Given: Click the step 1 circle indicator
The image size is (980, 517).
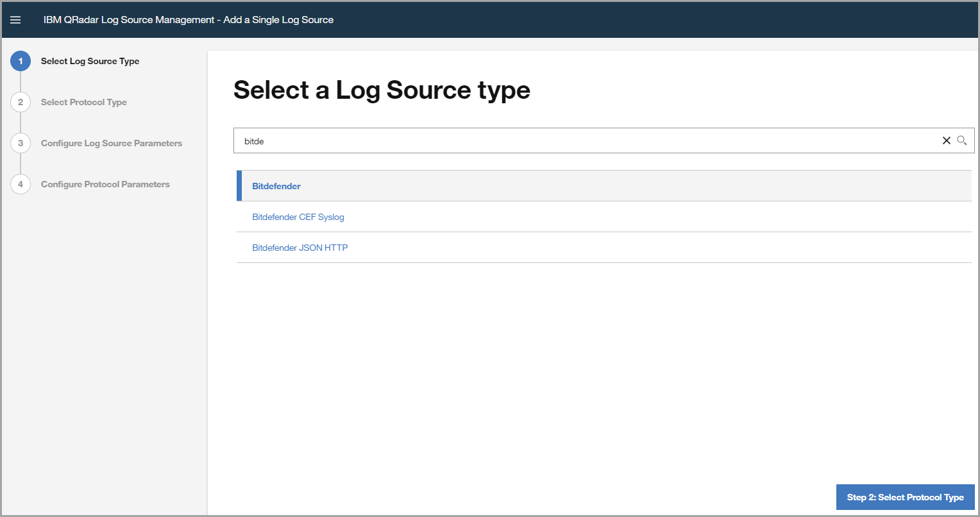Looking at the screenshot, I should [20, 61].
